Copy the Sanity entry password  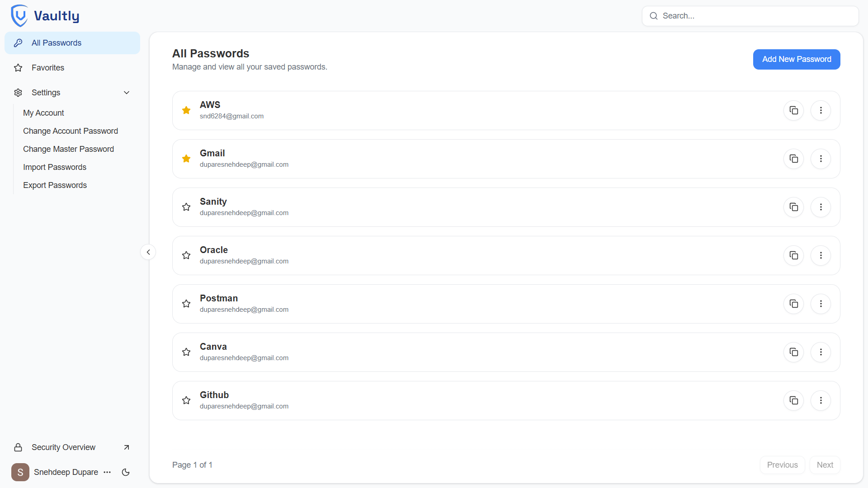[x=793, y=207]
